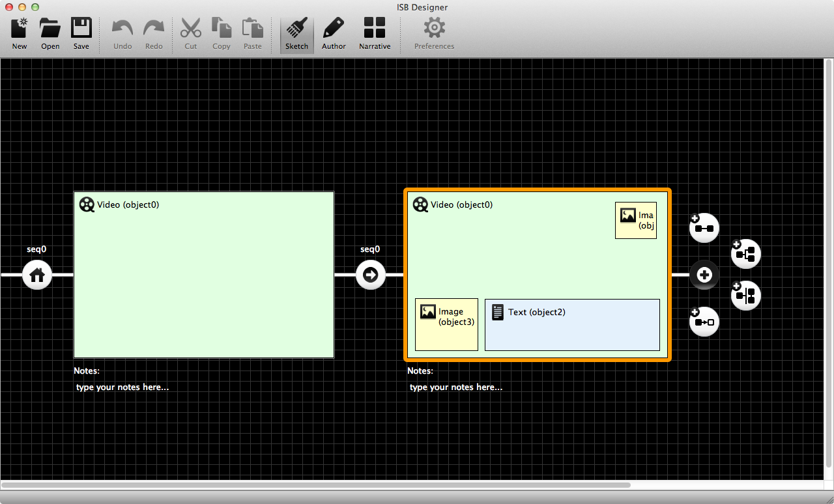The height and width of the screenshot is (504, 834).
Task: Click the Paste clipboard icon
Action: [253, 28]
